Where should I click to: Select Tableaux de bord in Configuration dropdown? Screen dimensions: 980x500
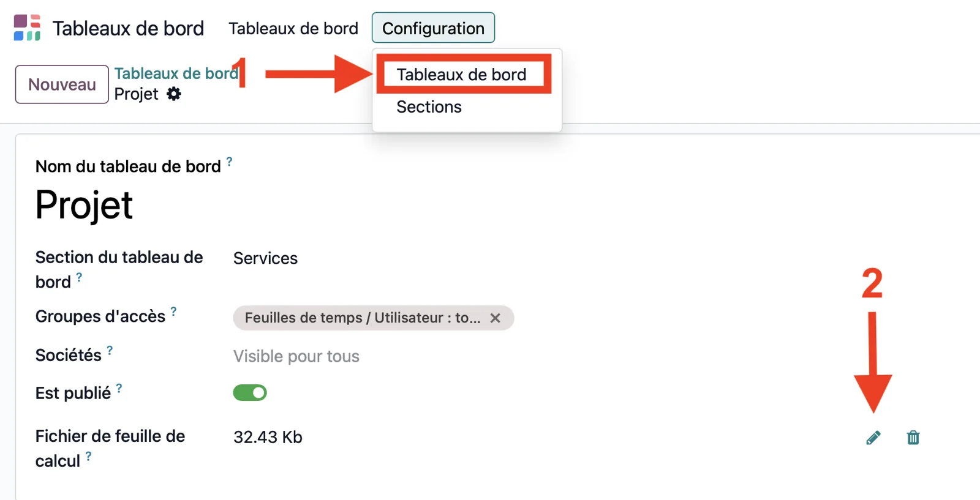tap(461, 75)
